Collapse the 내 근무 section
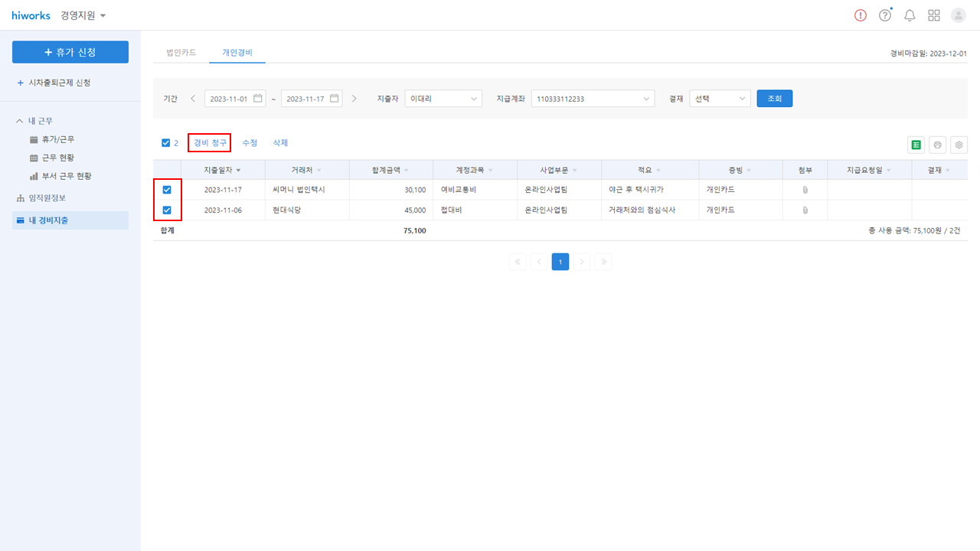This screenshot has height=551, width=980. (x=20, y=121)
